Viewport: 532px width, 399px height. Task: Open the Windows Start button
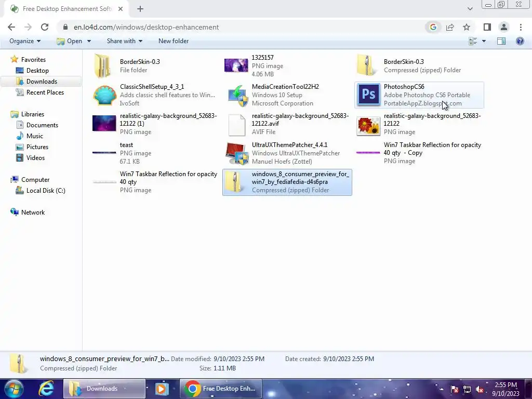pos(14,389)
